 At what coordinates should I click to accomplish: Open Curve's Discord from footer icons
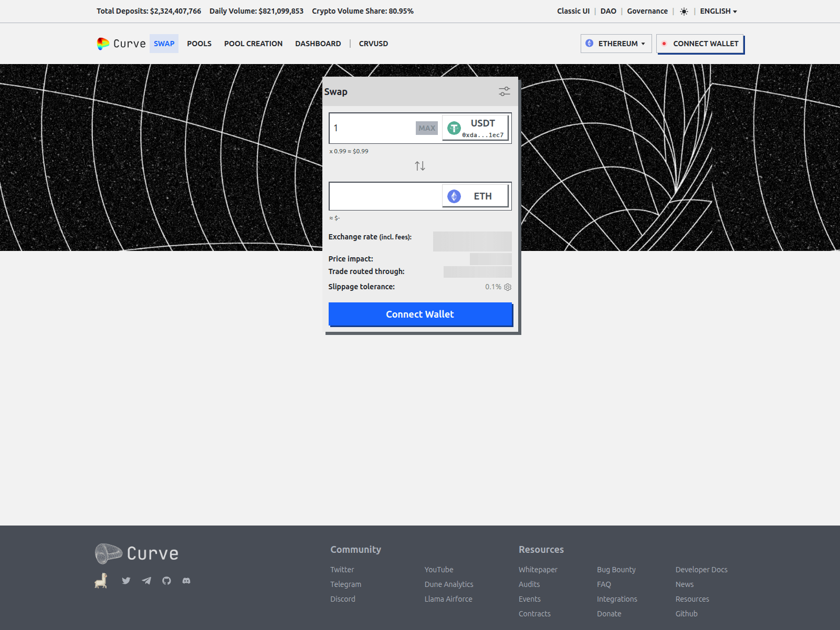187,581
